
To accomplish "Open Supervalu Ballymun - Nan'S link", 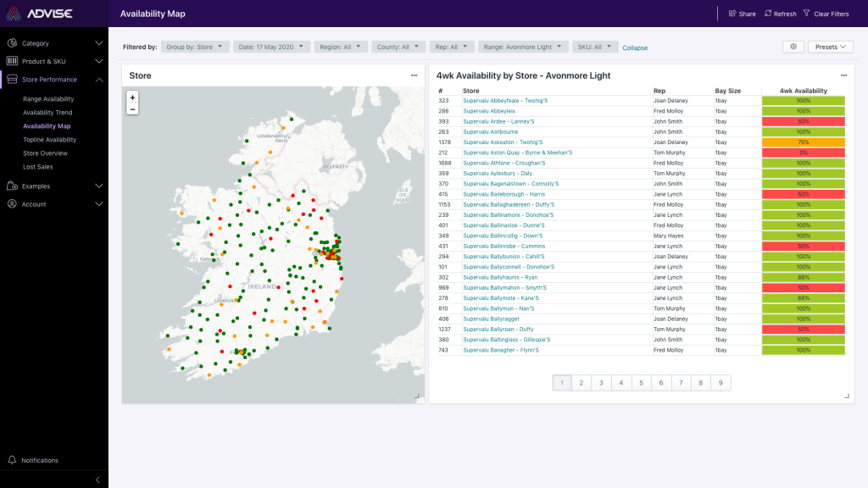I will (x=498, y=308).
